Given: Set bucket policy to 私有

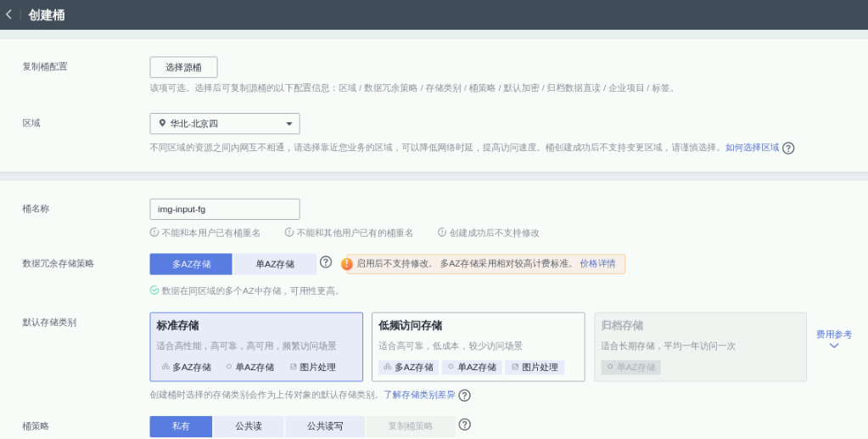Looking at the screenshot, I should click(x=181, y=426).
